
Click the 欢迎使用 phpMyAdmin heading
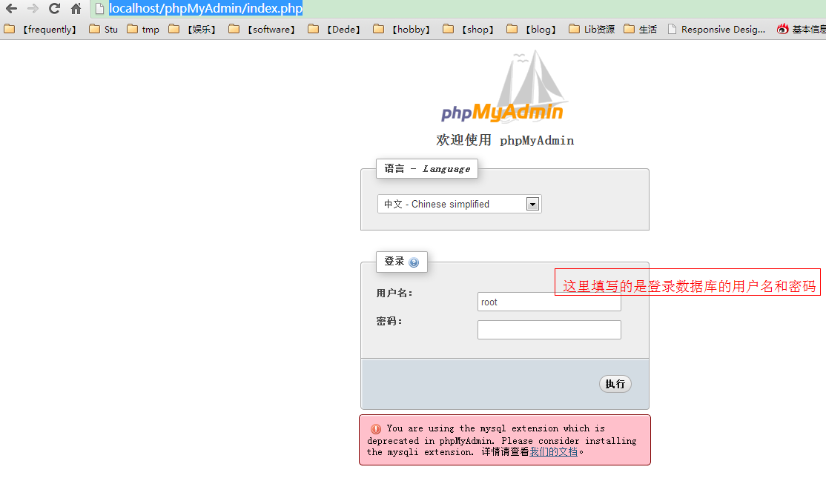[x=505, y=140]
